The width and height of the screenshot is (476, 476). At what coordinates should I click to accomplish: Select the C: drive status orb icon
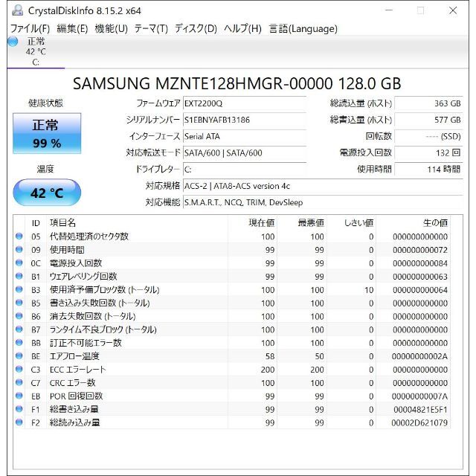(x=13, y=41)
